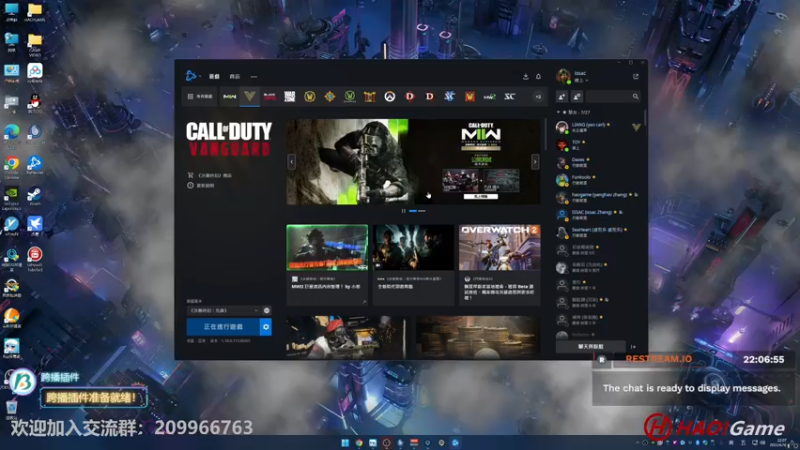Open Google Chrome desktop shortcut

tap(11, 167)
